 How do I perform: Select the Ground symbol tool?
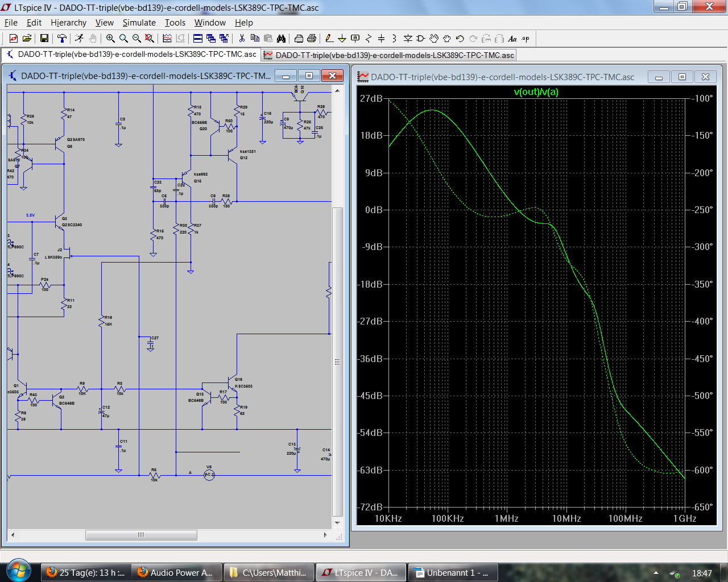coord(342,38)
